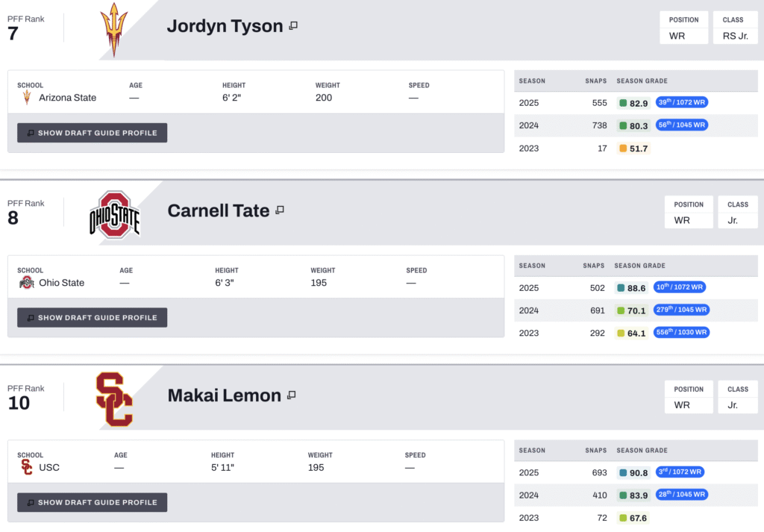
Task: Click Lemon's 90.8 season grade color swatch
Action: coord(622,473)
